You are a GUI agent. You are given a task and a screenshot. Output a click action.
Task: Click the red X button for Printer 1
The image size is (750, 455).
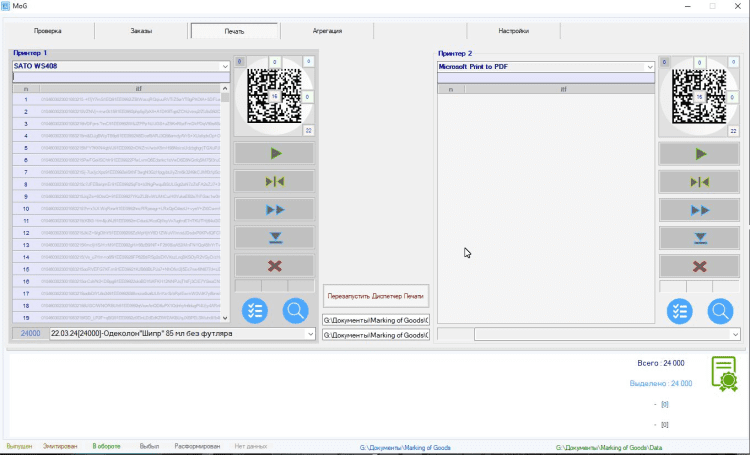coord(274,265)
